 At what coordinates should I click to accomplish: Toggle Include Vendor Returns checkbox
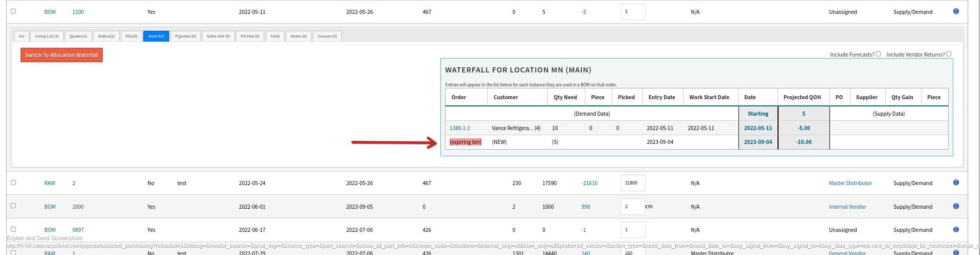[949, 54]
